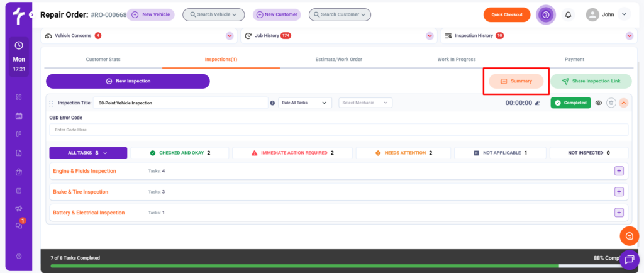
Task: Open the megaphone marketing icon in sidebar
Action: pyautogui.click(x=18, y=209)
